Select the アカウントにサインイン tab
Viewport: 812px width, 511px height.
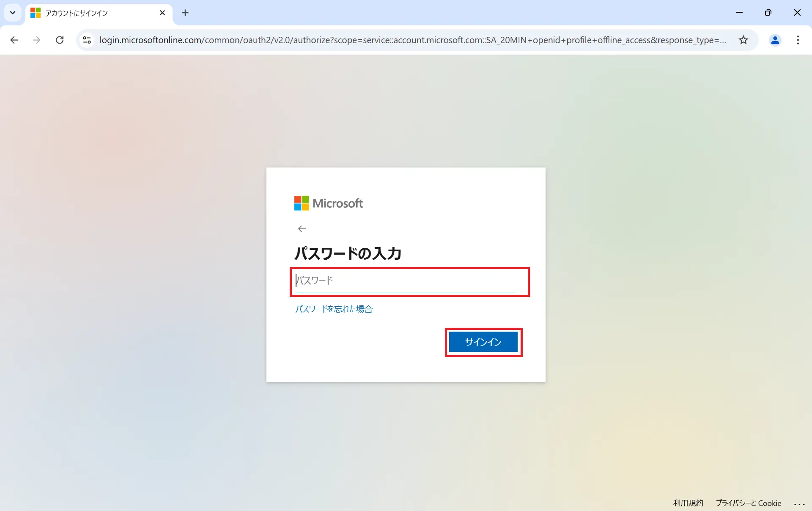(x=93, y=13)
